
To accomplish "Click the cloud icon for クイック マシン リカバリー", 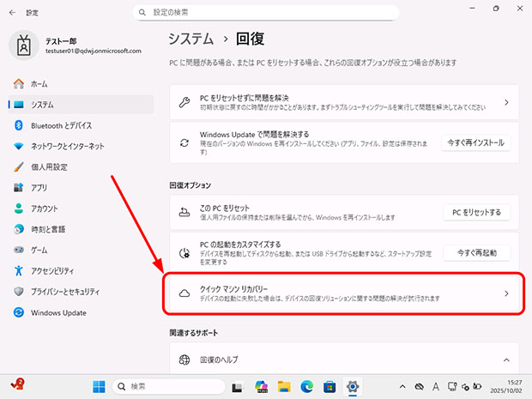I will coord(184,293).
